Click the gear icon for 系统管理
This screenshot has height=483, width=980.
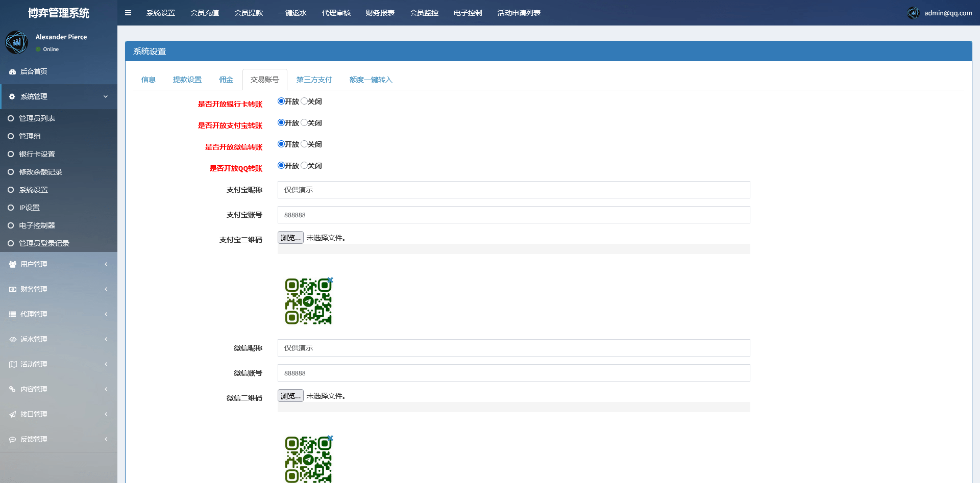coord(12,96)
